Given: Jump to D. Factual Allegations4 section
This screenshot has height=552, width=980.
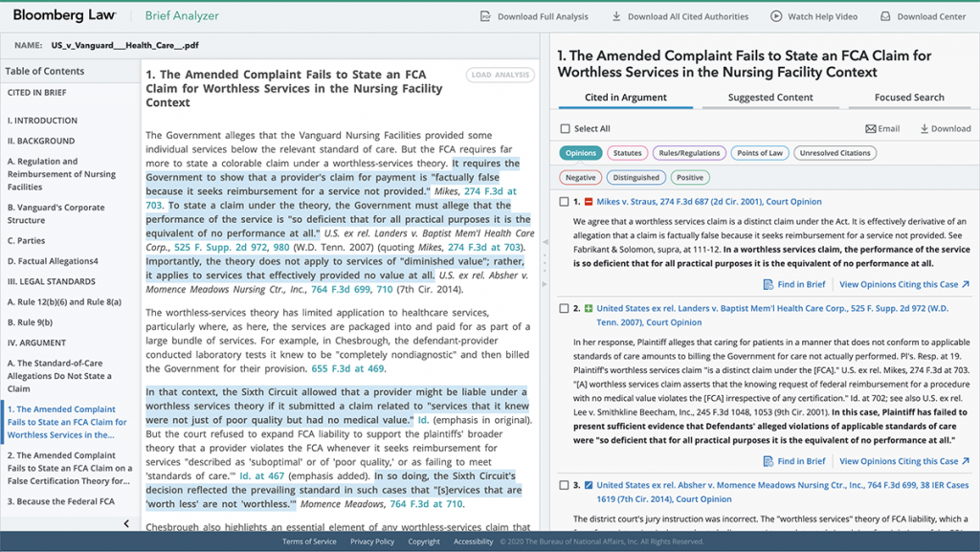Looking at the screenshot, I should 53,261.
